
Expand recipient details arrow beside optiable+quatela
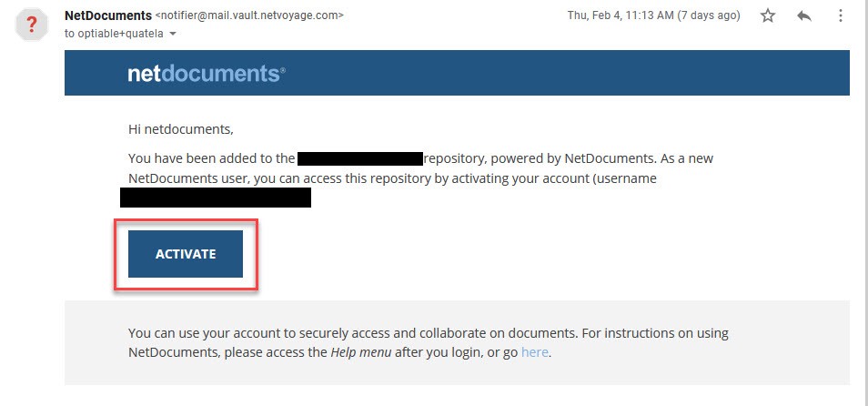[172, 34]
